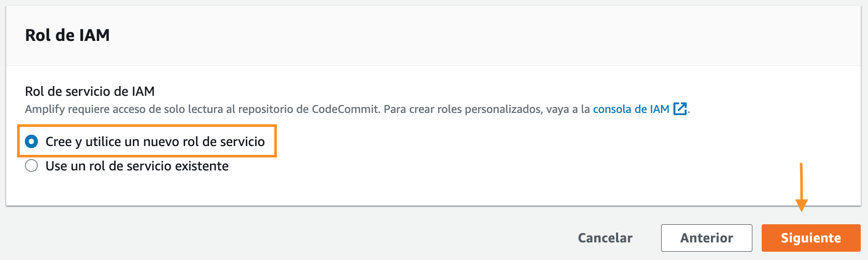Choose the "Use un rol de servicio existente" radio

tap(32, 166)
